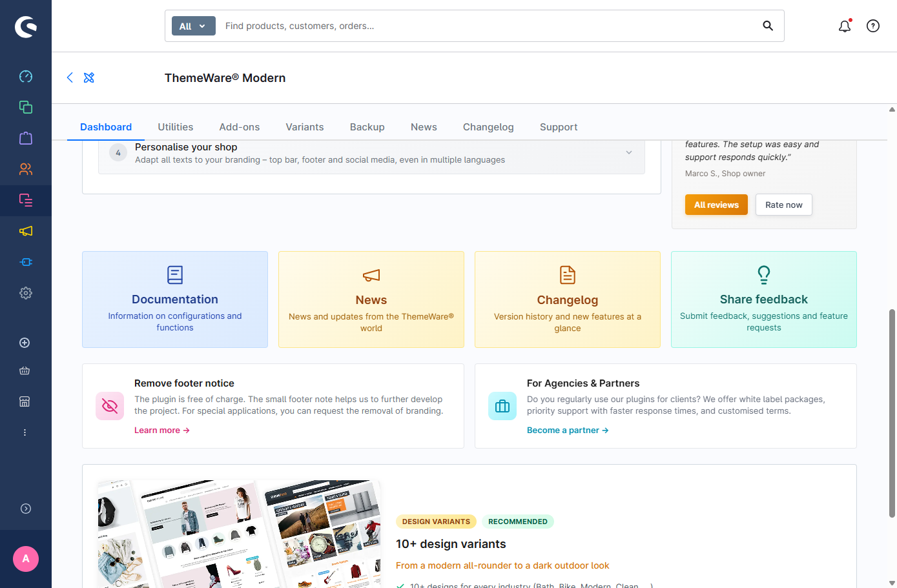Click the DESIGN VARIANTS badge
The image size is (897, 588).
[436, 522]
